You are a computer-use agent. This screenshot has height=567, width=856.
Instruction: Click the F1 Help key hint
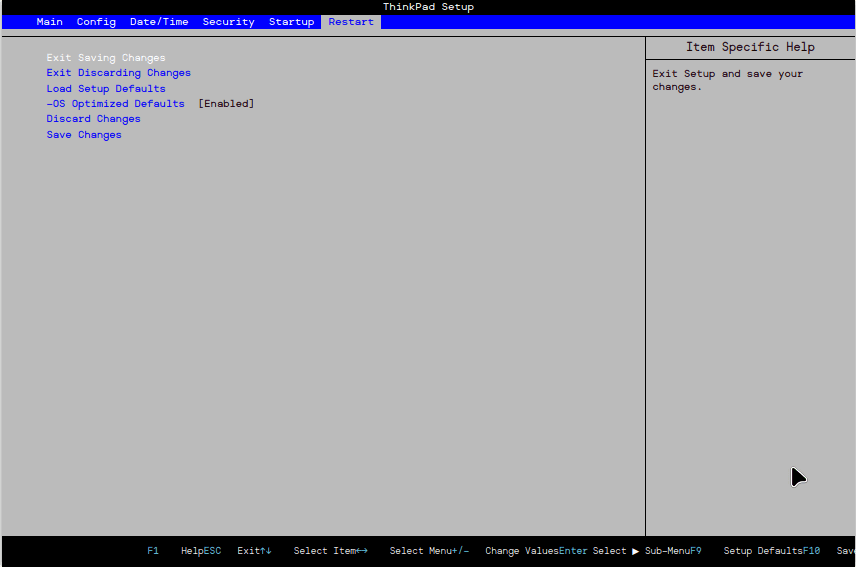click(x=175, y=551)
